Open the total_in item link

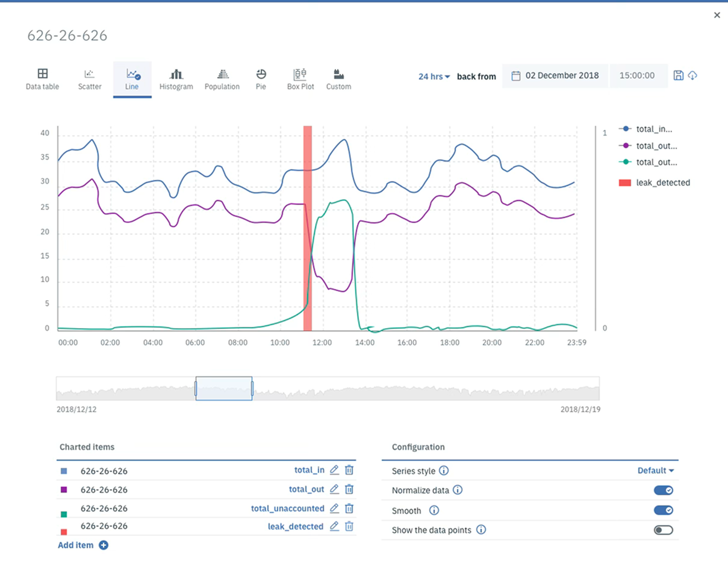point(309,470)
